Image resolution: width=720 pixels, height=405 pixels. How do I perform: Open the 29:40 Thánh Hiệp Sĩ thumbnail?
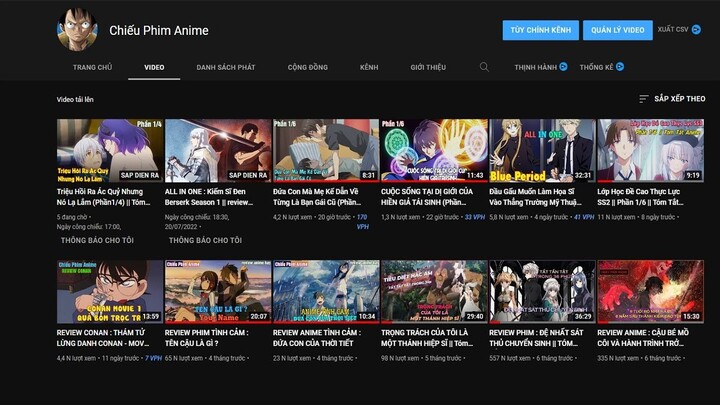434,292
